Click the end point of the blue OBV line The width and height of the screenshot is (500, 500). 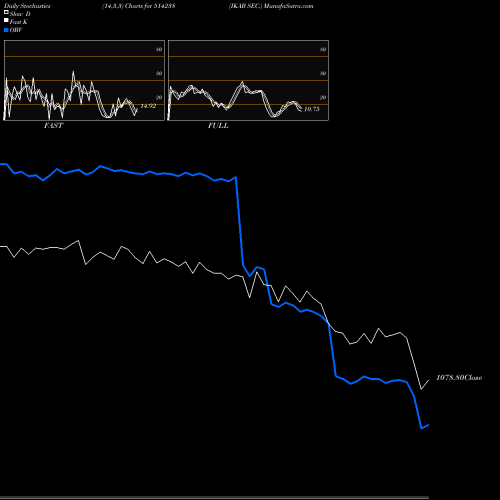click(x=428, y=425)
